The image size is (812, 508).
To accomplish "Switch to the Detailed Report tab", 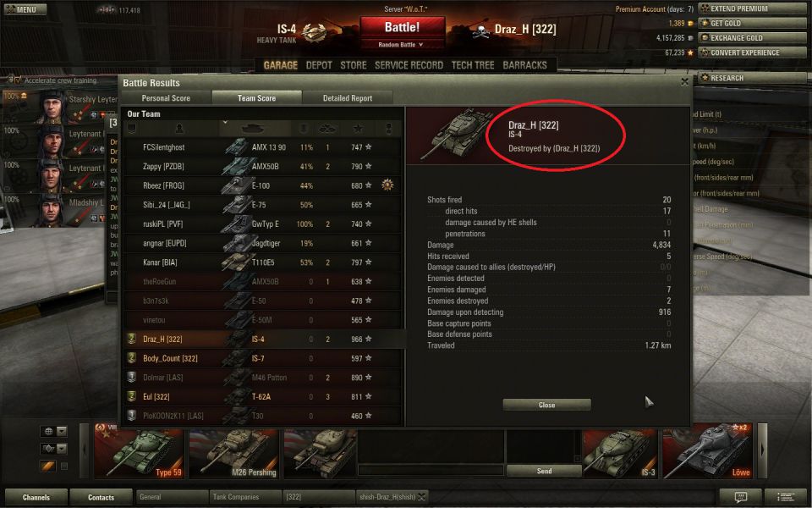I will 348,98.
